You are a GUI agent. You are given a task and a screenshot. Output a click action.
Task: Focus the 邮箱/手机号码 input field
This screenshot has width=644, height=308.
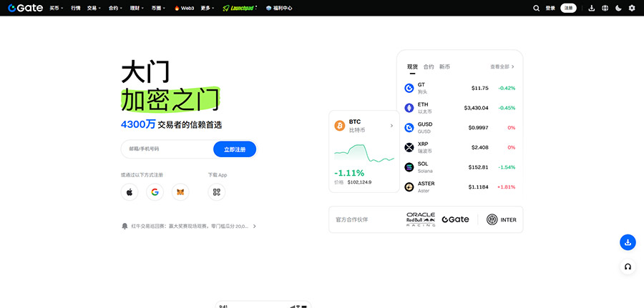point(167,149)
